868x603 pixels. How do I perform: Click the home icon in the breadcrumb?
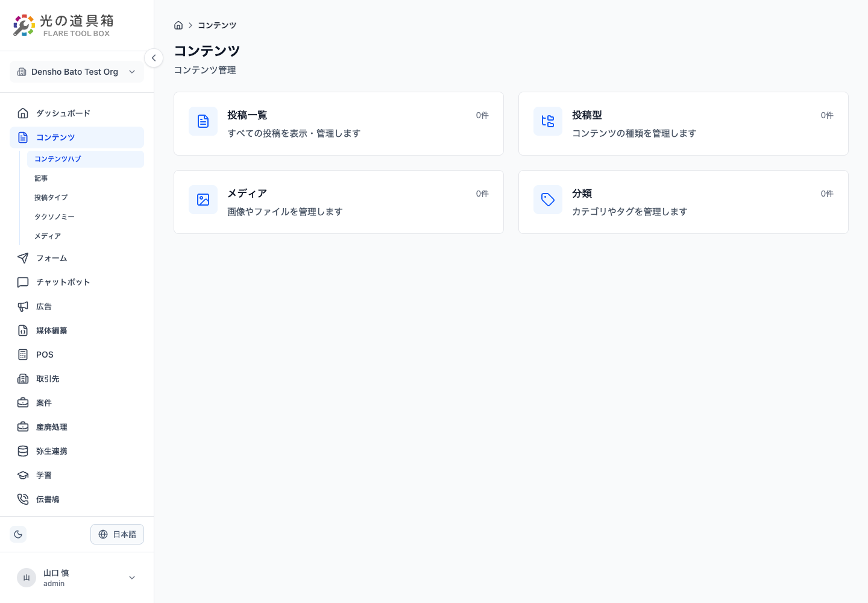[178, 25]
